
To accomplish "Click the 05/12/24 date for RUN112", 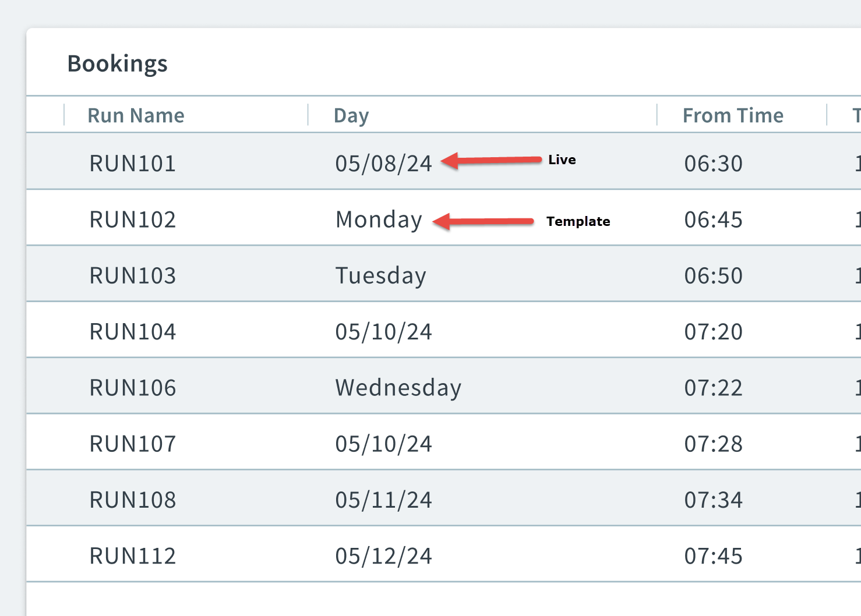I will tap(383, 555).
